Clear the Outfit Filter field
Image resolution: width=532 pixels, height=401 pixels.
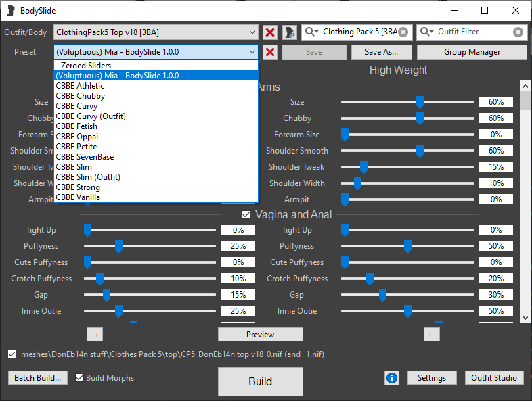click(x=518, y=32)
